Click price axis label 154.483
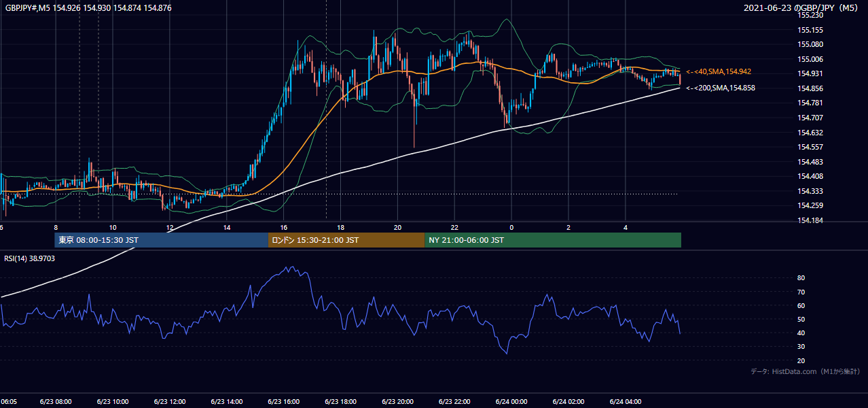 tap(810, 162)
